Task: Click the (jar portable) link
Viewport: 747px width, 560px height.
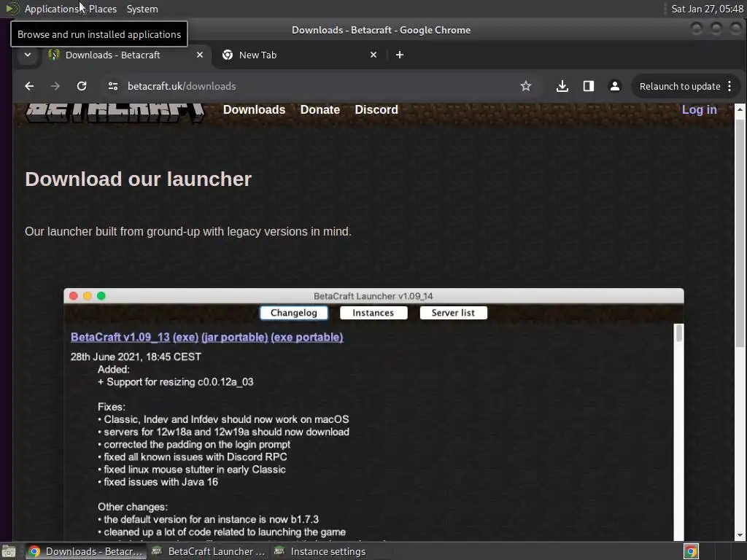Action: tap(234, 337)
